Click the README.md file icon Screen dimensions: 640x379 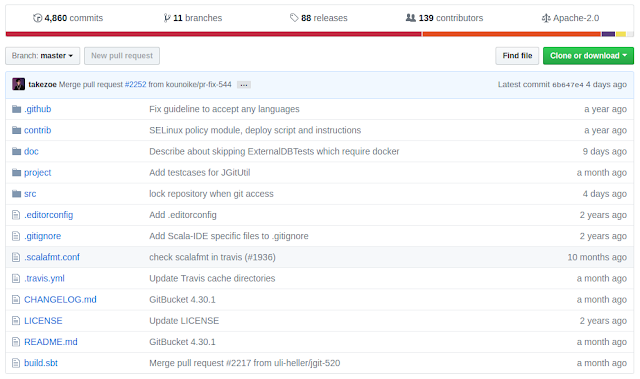16,342
